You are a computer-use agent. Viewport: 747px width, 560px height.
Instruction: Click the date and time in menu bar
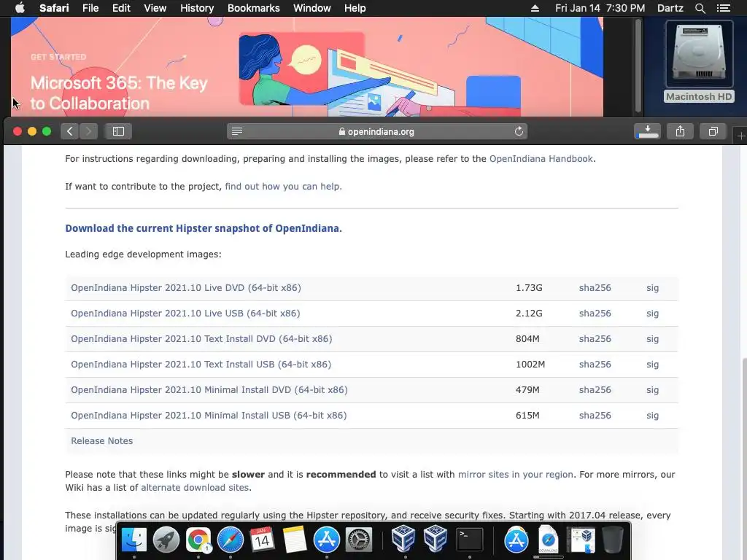(x=600, y=8)
